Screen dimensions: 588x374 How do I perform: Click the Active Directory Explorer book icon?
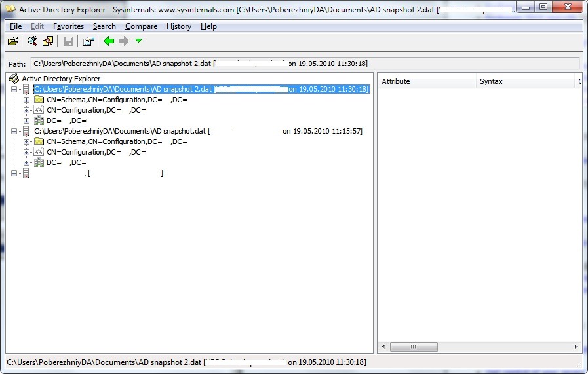click(x=14, y=79)
